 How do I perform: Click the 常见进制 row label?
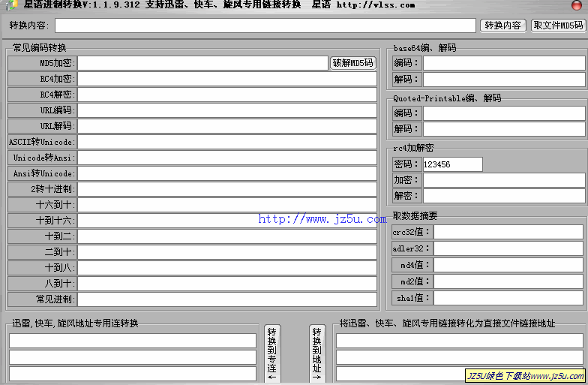tap(42, 299)
